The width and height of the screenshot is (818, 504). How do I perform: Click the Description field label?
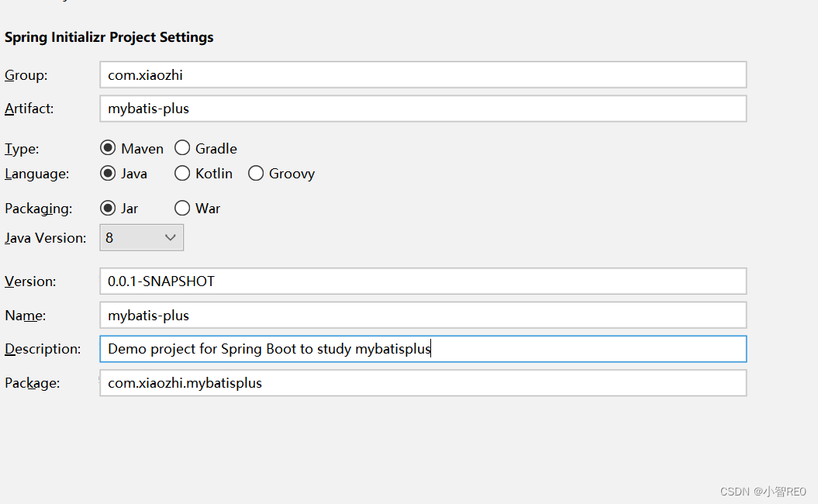tap(43, 349)
